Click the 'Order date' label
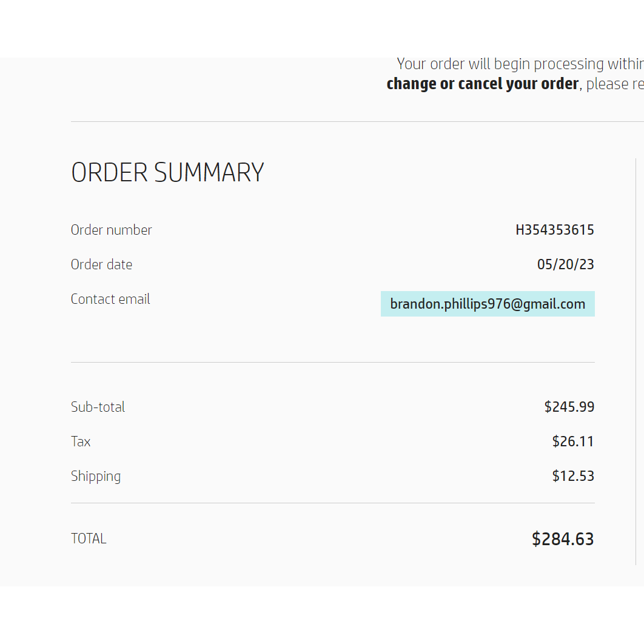 tap(101, 264)
